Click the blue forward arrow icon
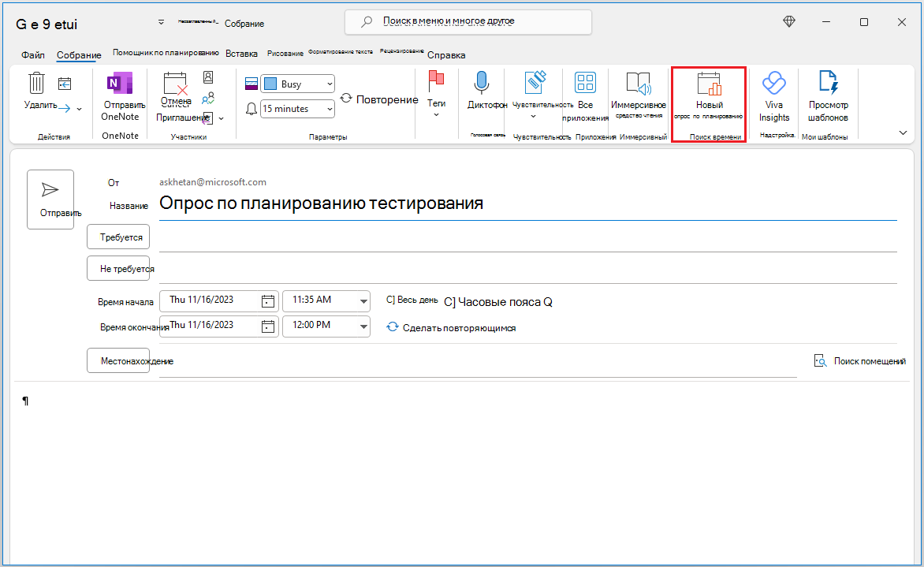 (x=64, y=109)
